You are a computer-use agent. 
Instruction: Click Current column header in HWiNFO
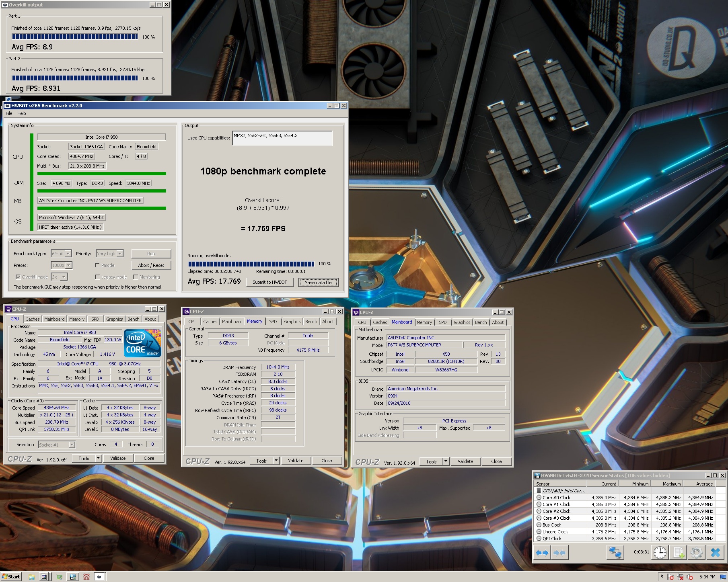pos(603,484)
